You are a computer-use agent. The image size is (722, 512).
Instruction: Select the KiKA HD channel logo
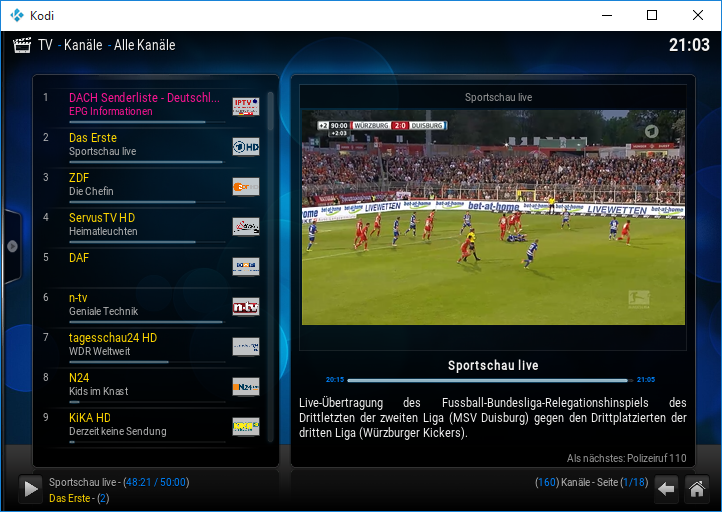click(246, 427)
